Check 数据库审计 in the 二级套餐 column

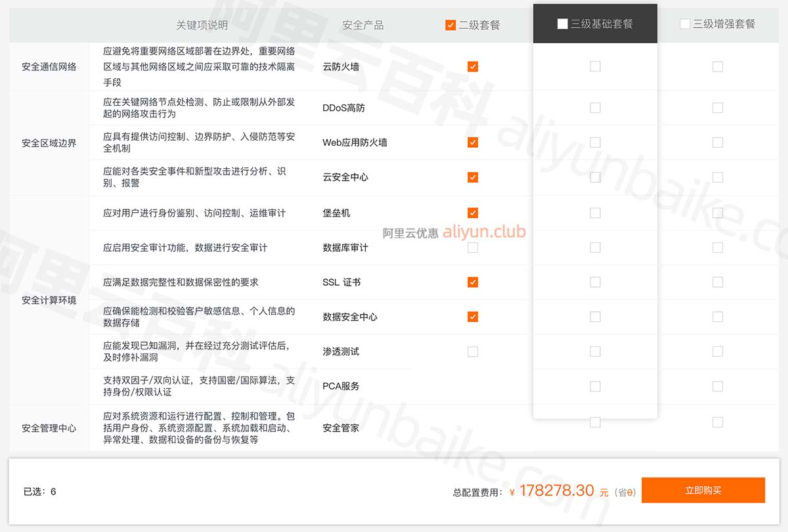pyautogui.click(x=473, y=248)
